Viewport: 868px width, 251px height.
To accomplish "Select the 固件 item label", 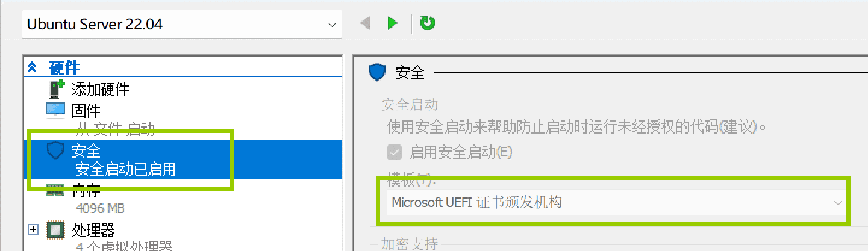I will click(86, 111).
